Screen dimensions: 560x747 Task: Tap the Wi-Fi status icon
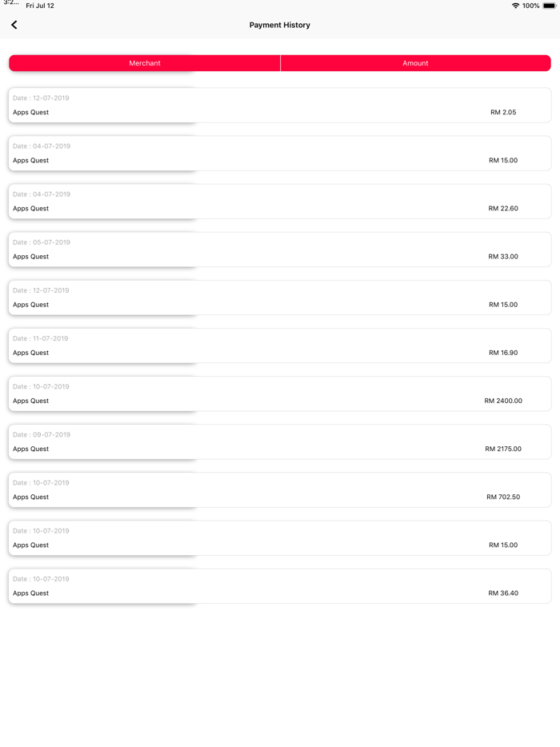[x=515, y=6]
